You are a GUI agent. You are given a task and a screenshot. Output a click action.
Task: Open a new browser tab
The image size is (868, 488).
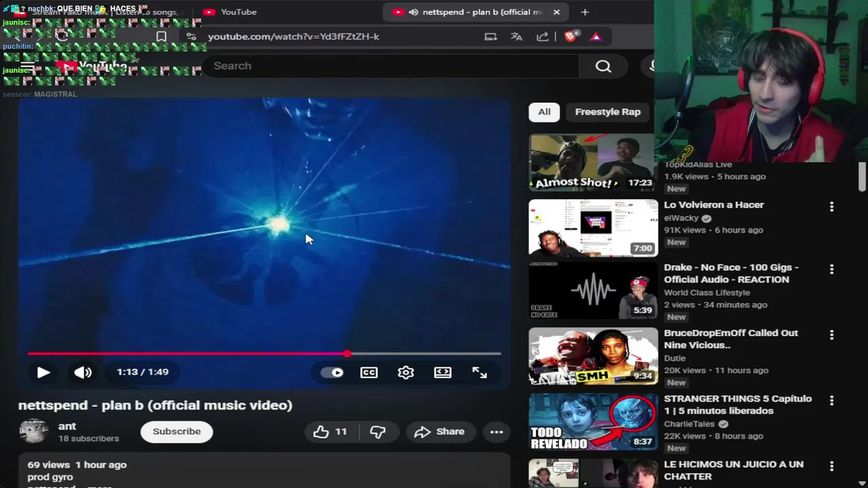[585, 12]
